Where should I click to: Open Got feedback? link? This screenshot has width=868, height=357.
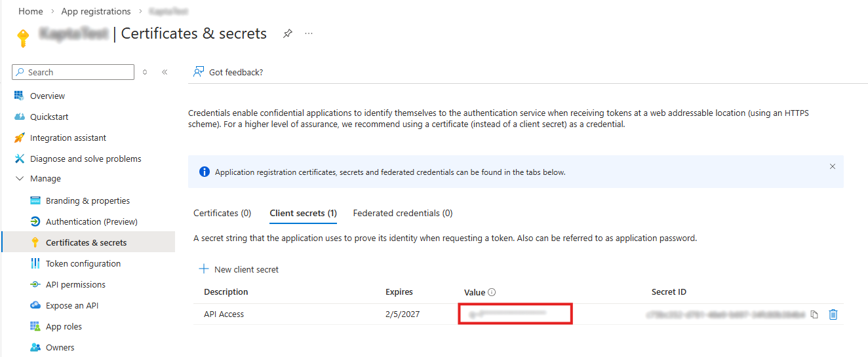[x=228, y=72]
